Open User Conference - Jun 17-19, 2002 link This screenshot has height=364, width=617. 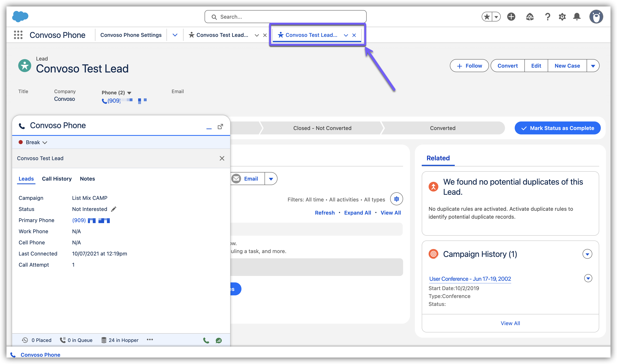(x=470, y=279)
